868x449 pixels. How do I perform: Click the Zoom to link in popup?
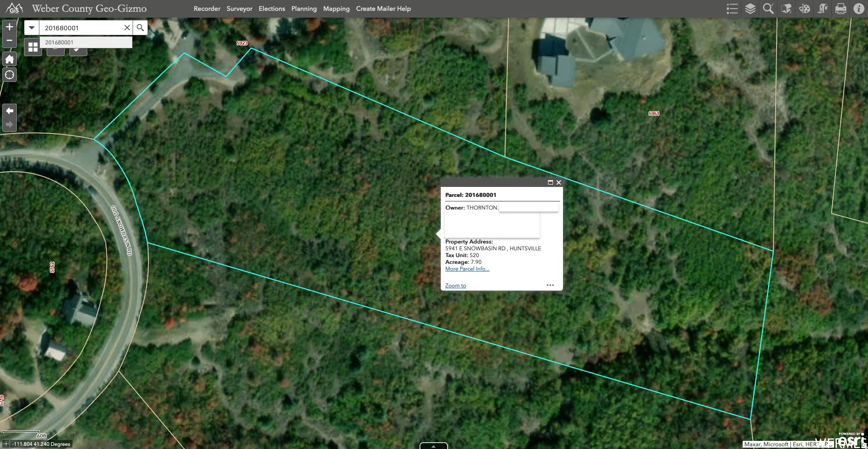coord(455,286)
